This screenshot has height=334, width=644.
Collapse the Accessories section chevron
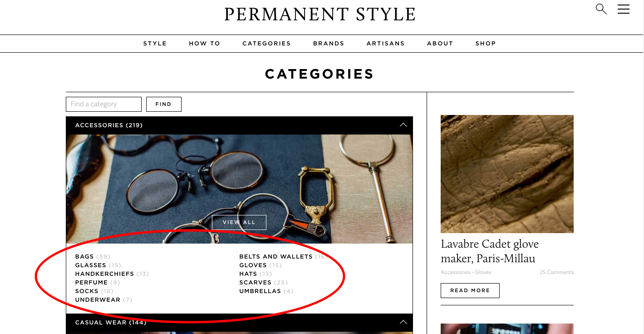pyautogui.click(x=403, y=125)
